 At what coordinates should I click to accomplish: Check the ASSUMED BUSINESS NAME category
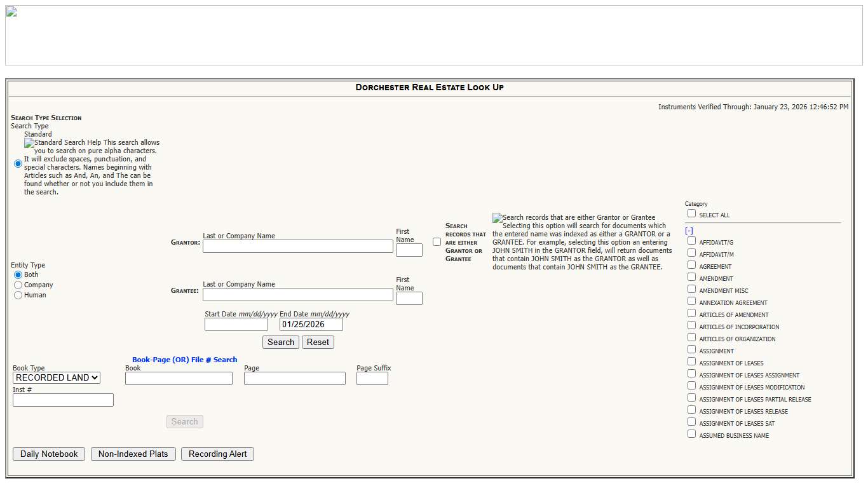[x=691, y=435]
